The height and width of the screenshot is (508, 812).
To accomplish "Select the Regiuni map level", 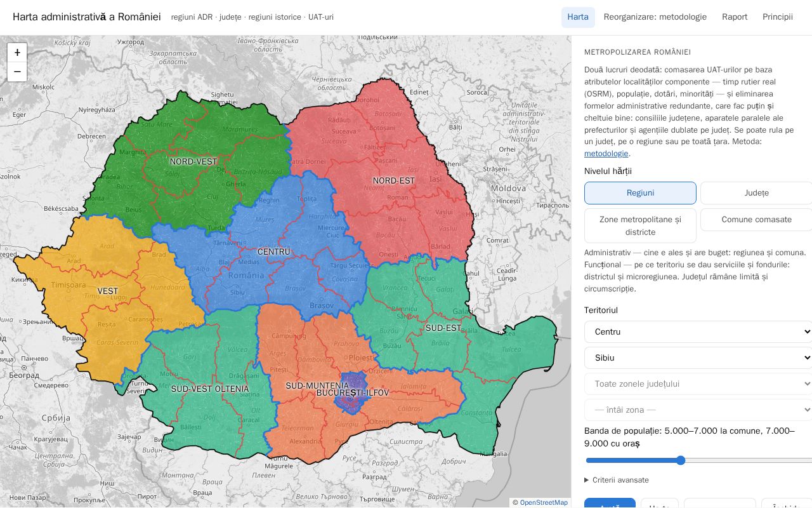I will (640, 193).
